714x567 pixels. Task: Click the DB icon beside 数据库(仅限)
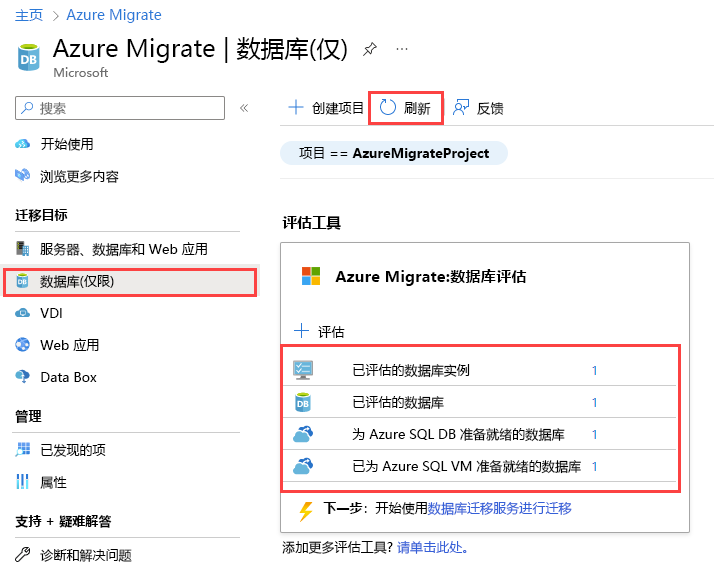click(22, 281)
